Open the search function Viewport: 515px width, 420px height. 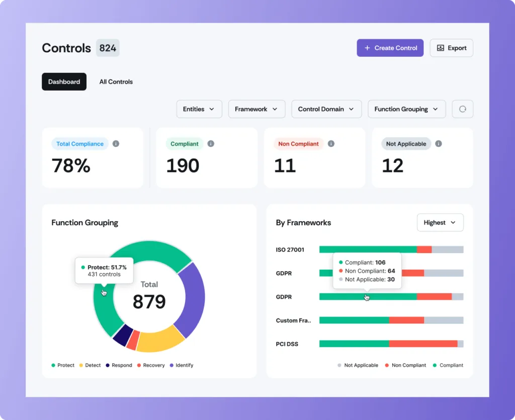coord(462,109)
